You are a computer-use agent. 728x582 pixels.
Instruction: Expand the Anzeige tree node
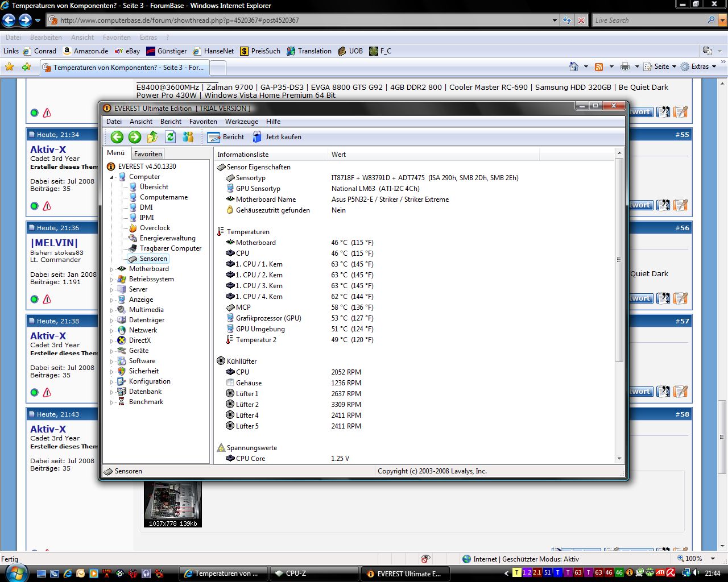click(112, 300)
